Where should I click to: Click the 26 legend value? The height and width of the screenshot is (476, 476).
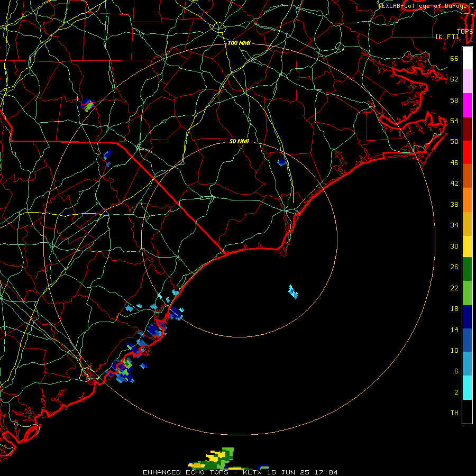click(x=454, y=267)
